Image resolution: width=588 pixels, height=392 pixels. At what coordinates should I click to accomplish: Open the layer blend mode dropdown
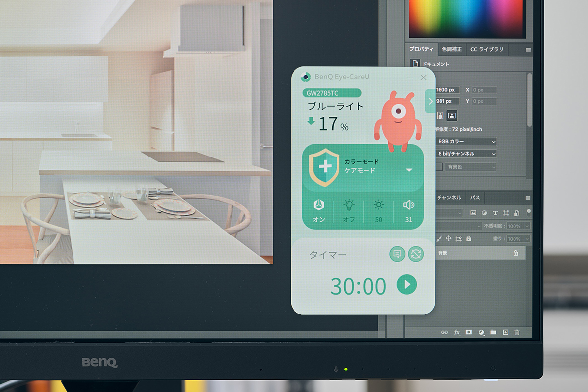point(458,226)
